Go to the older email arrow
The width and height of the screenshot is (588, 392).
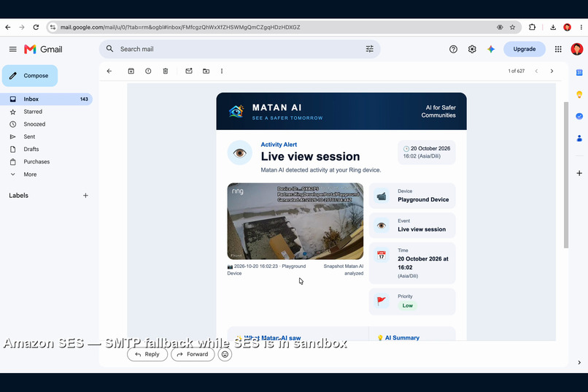point(552,71)
